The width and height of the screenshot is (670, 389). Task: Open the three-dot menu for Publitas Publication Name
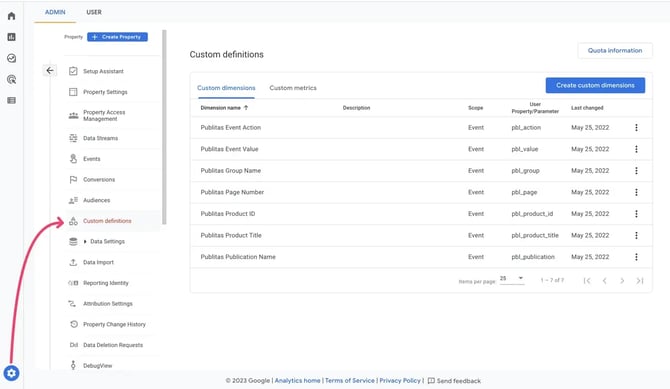point(636,257)
